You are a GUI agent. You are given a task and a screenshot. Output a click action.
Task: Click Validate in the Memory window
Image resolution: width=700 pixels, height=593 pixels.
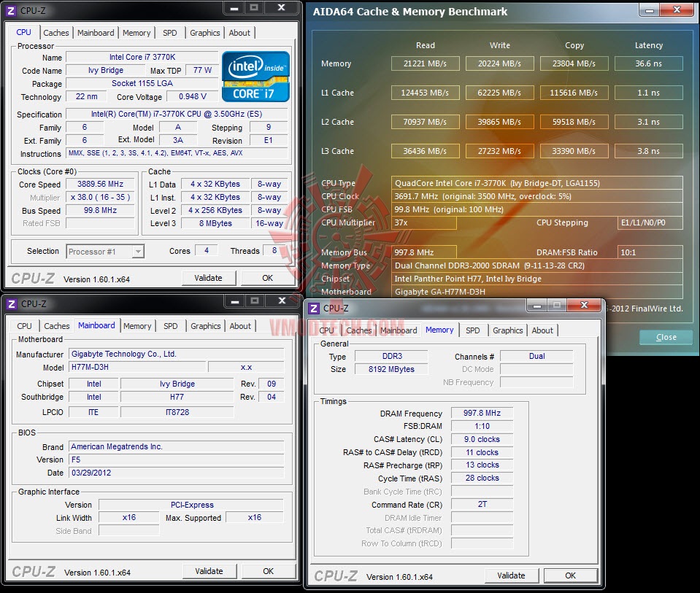511,575
